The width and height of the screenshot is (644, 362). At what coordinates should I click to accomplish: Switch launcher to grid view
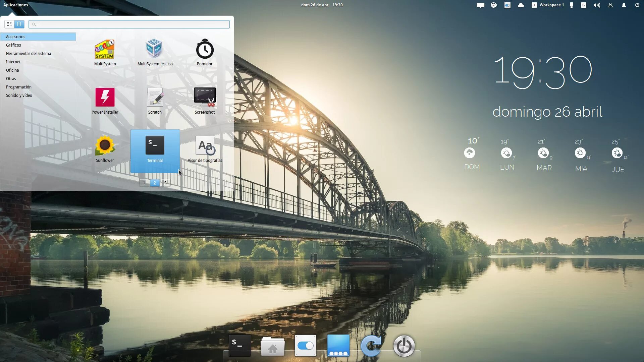[9, 24]
